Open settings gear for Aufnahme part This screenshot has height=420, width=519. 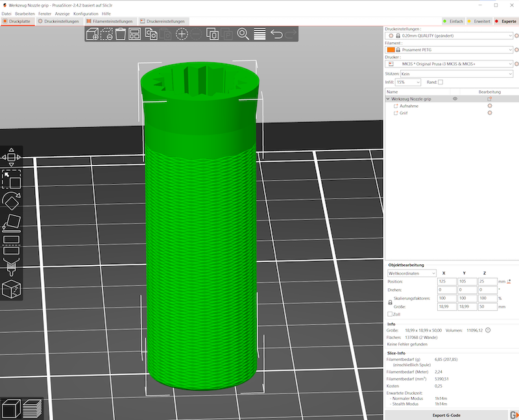tap(490, 106)
